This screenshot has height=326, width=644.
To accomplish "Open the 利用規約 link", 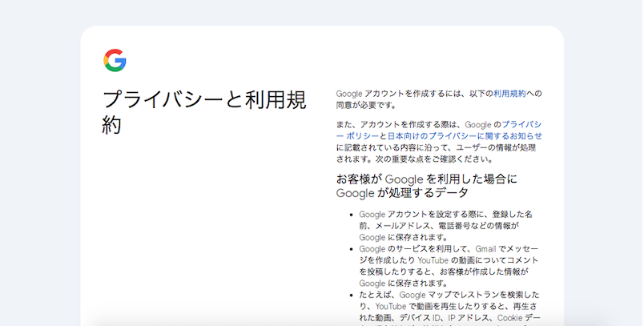I will (509, 94).
